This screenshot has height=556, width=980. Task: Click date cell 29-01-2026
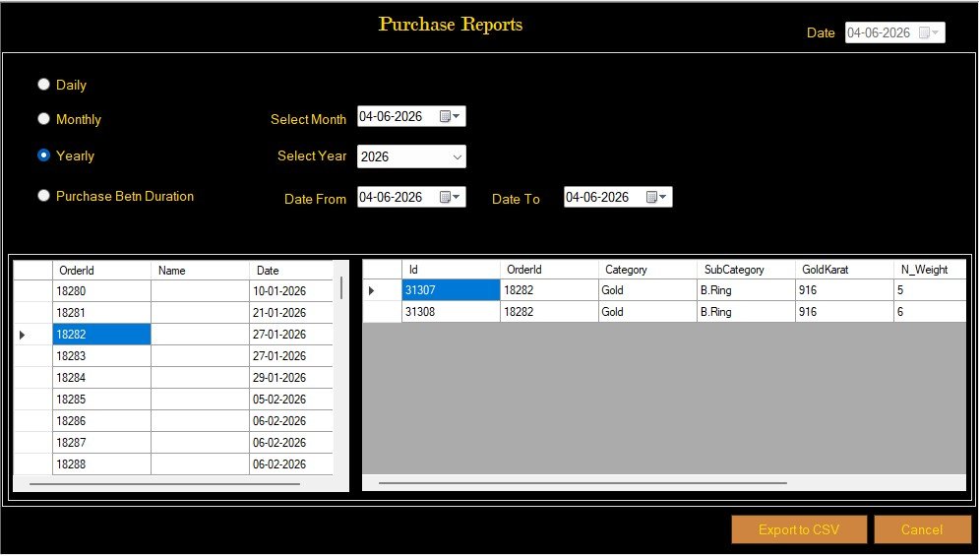click(291, 378)
